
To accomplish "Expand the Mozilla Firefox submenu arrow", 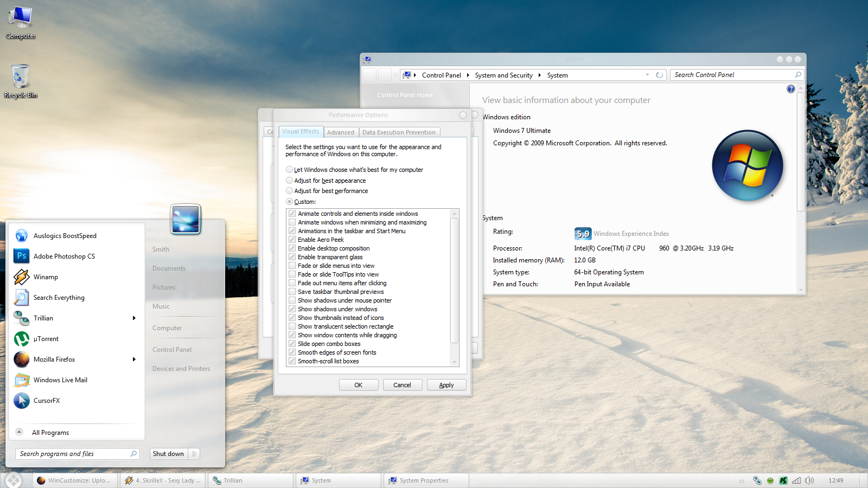I will tap(134, 359).
